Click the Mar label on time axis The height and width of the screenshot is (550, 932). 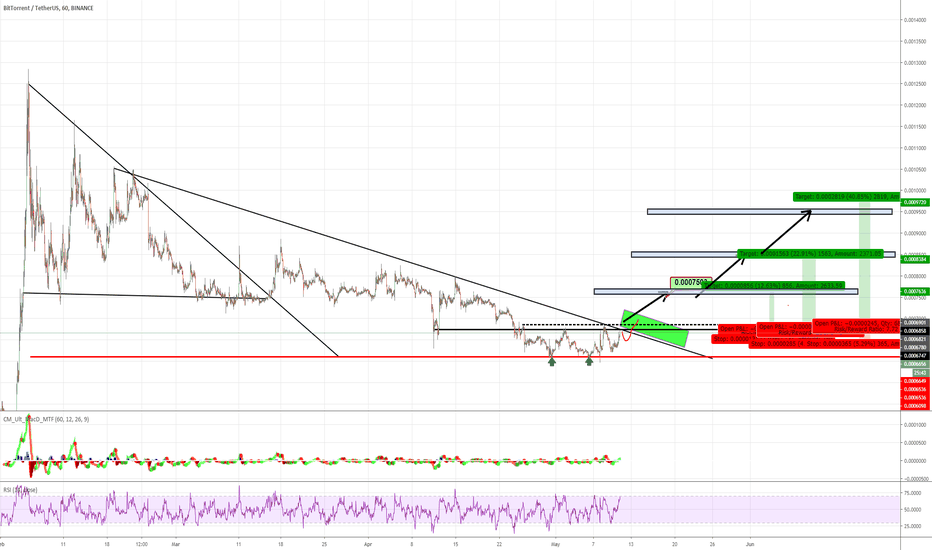click(x=175, y=543)
